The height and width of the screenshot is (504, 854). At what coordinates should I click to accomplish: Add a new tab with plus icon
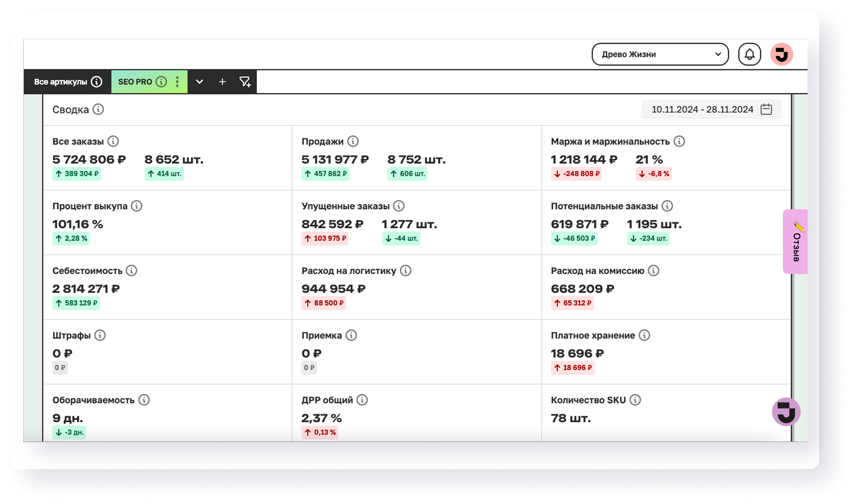pyautogui.click(x=222, y=82)
